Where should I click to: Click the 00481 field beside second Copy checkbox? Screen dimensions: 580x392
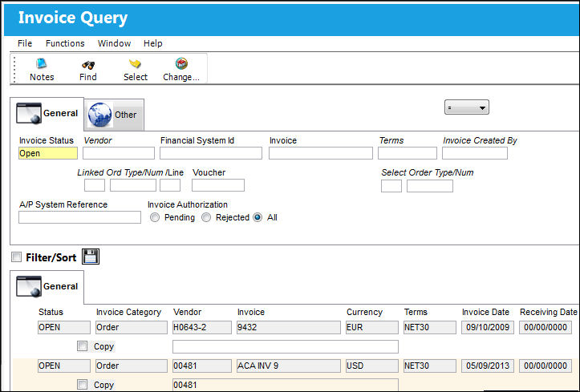[286, 385]
